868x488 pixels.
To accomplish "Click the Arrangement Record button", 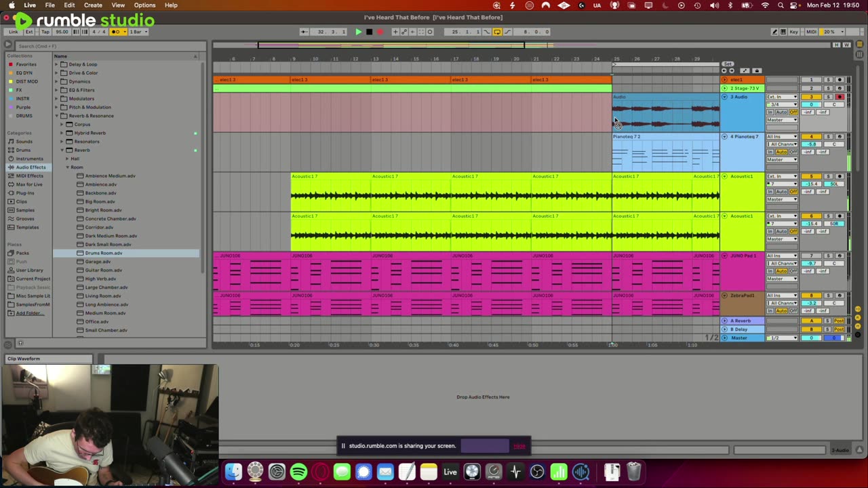I will point(380,32).
